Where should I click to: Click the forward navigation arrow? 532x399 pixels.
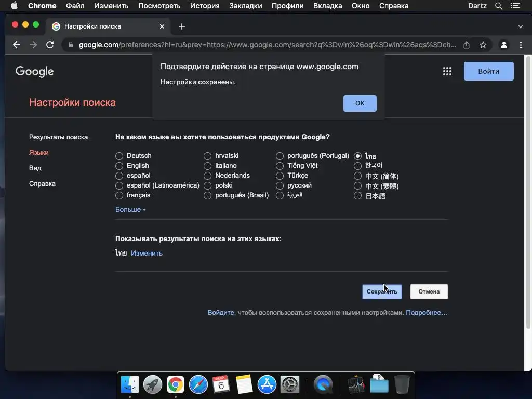pyautogui.click(x=33, y=45)
